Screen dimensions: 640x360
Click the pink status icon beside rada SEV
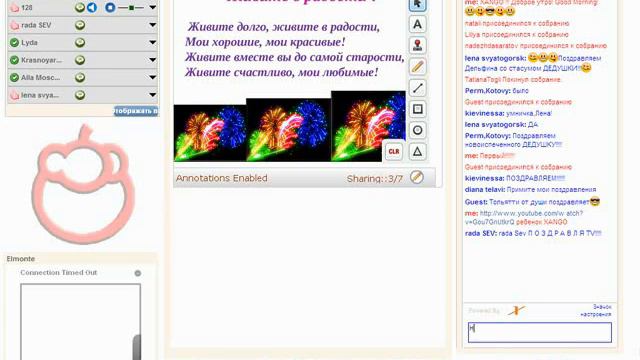pos(14,25)
